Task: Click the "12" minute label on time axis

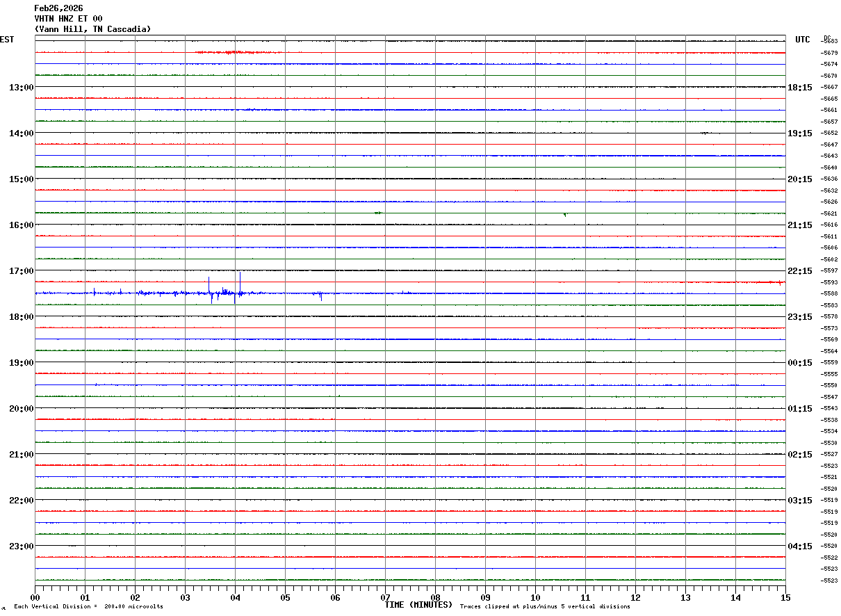Action: point(635,597)
